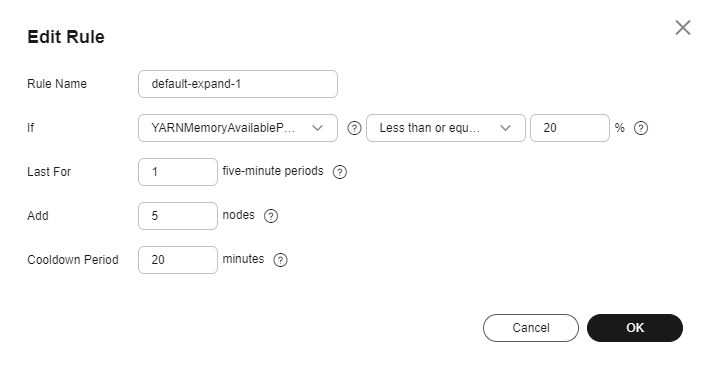Click the Edit Rule dialog title
This screenshot has width=705, height=365.
coord(66,37)
